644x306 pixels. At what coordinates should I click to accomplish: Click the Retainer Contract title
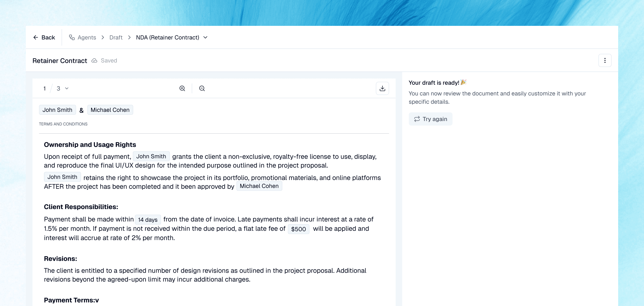click(x=60, y=61)
